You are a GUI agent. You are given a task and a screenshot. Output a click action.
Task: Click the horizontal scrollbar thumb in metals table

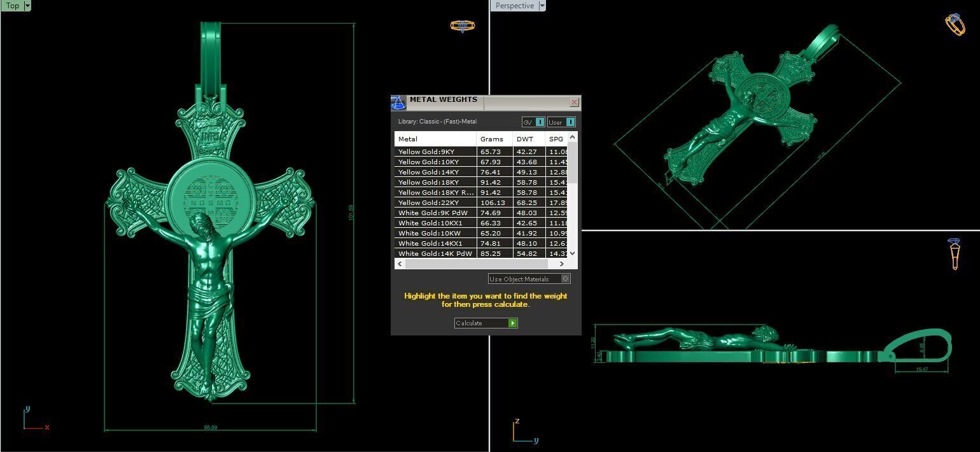tap(476, 264)
